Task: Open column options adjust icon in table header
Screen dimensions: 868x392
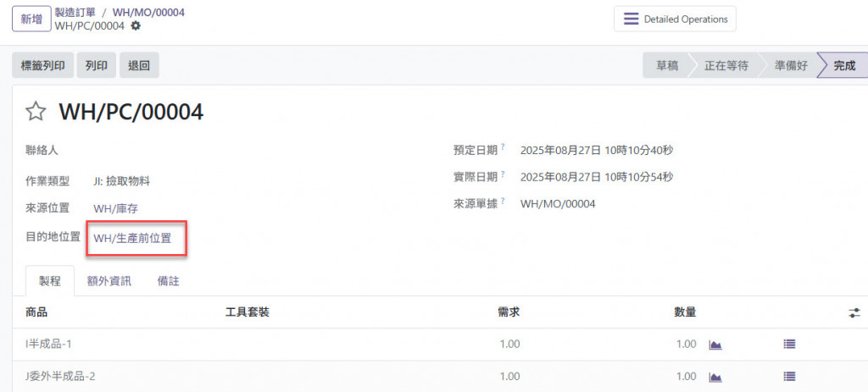Action: [x=854, y=313]
